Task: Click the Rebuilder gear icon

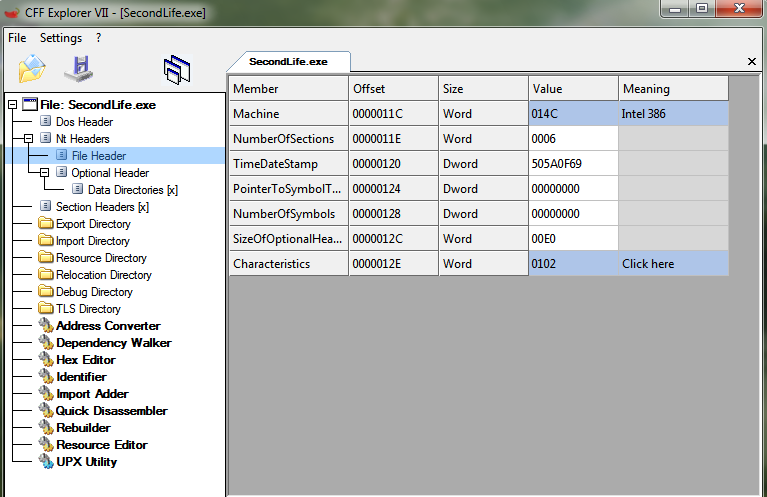Action: pos(46,428)
